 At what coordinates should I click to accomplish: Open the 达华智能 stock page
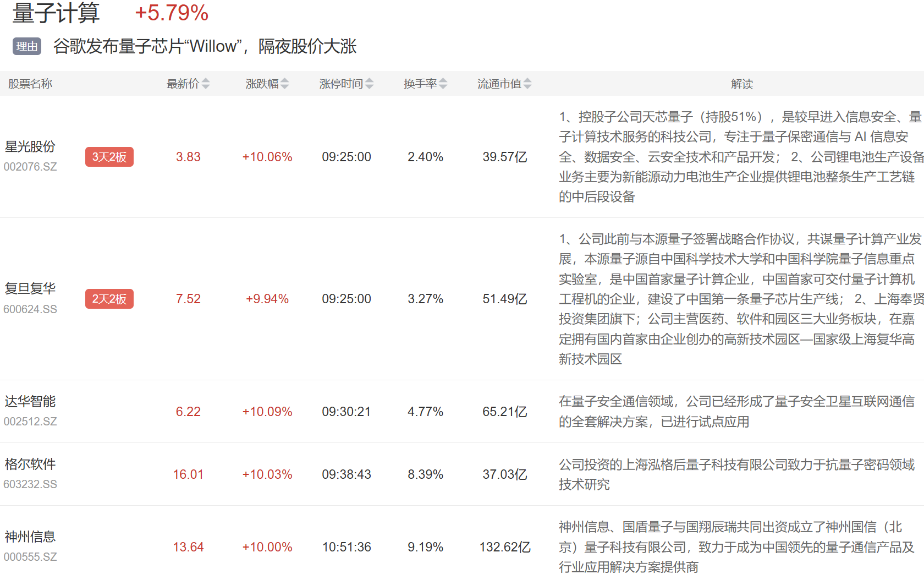point(30,402)
